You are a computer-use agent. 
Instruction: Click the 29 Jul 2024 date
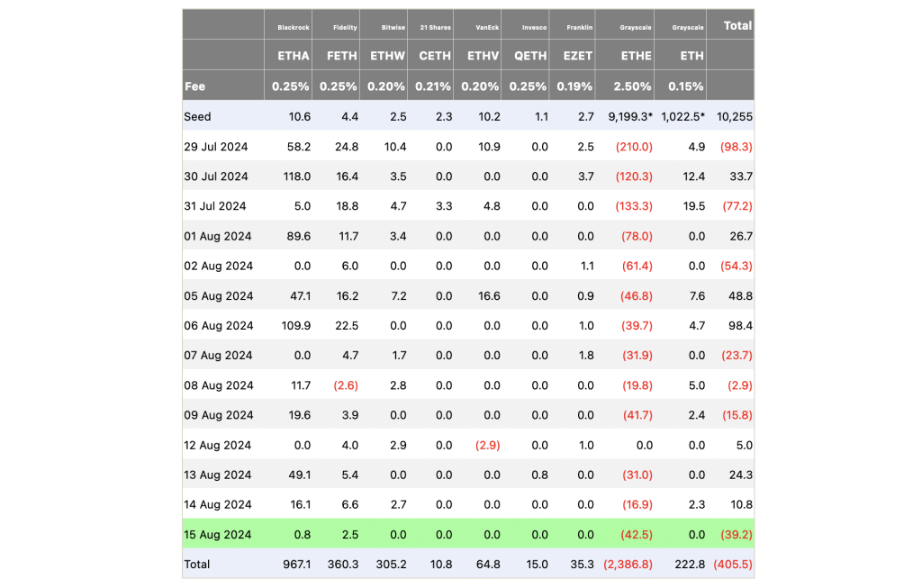216,147
